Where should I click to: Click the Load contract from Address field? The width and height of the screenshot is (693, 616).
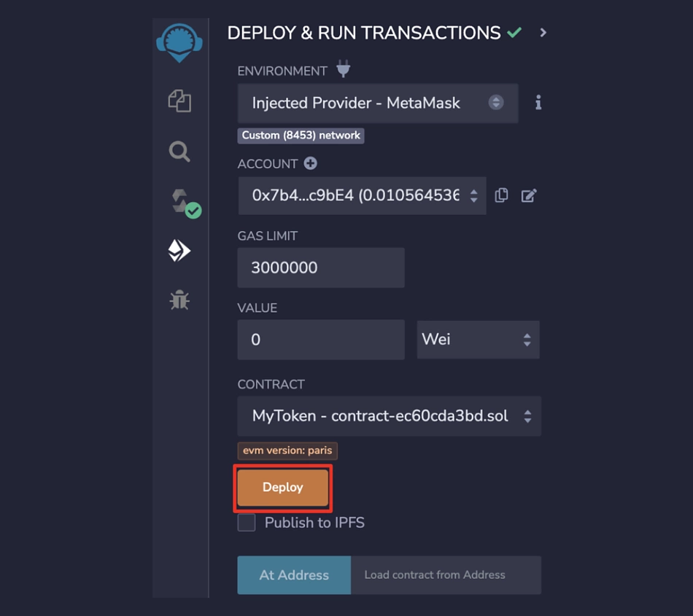[x=446, y=575]
